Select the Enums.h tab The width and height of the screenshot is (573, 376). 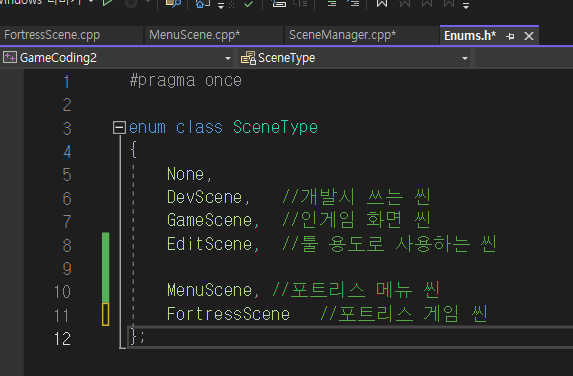click(x=470, y=36)
